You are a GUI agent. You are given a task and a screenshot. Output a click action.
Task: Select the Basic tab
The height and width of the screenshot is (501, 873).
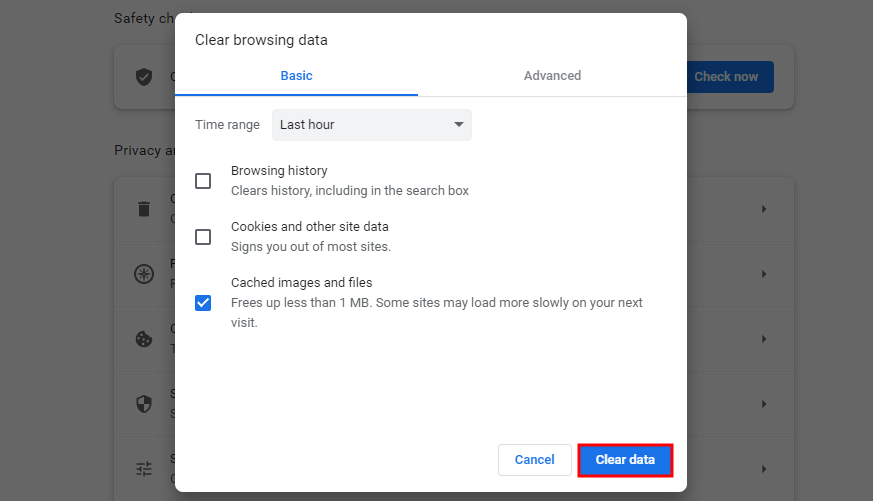pos(296,76)
